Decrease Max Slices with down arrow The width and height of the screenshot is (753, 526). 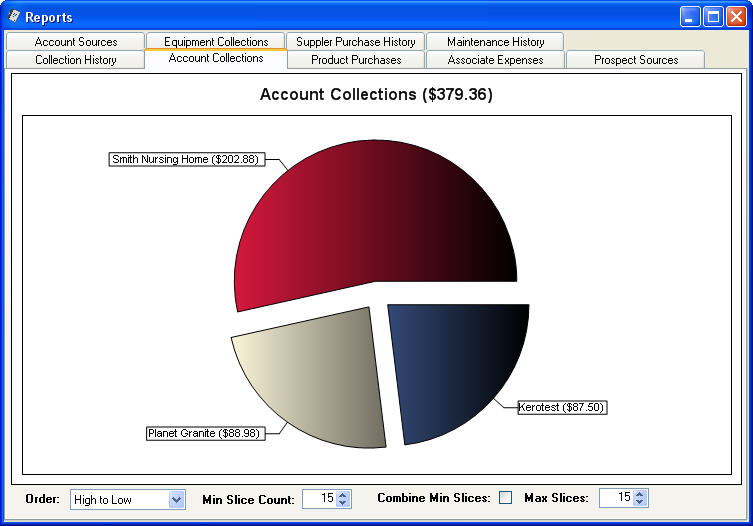pos(639,502)
